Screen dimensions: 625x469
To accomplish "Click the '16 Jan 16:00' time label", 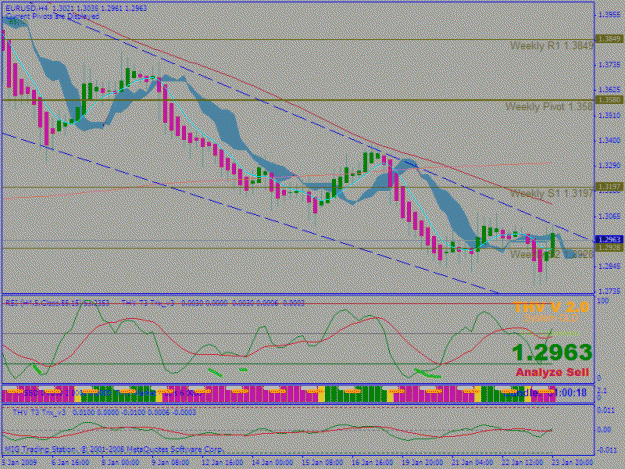I will pyautogui.click(x=372, y=463).
